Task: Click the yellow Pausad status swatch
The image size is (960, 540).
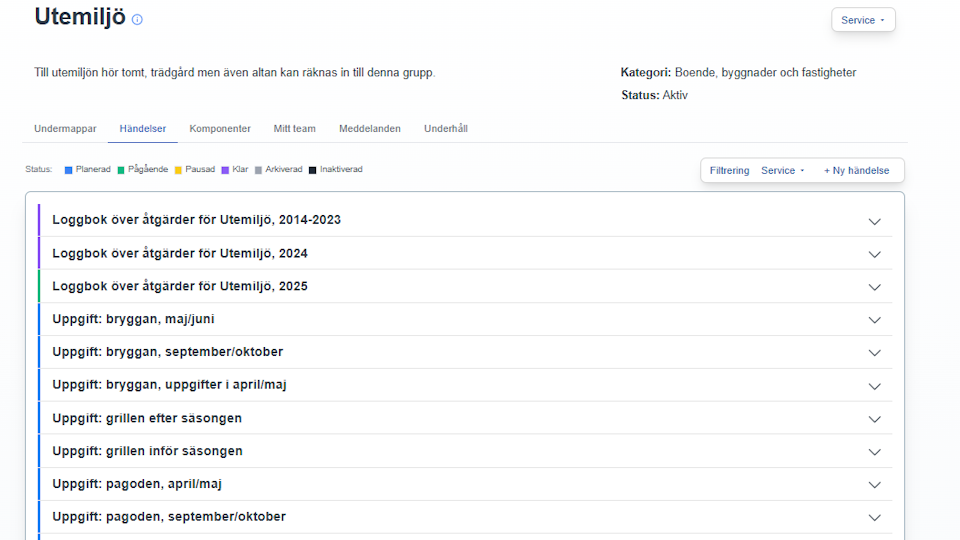Action: [178, 170]
